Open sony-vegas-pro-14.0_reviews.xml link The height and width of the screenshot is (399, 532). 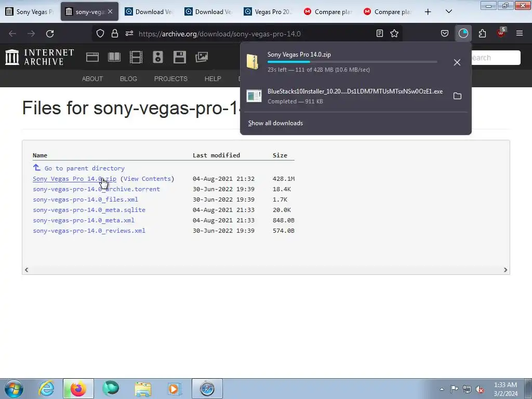[x=89, y=231]
